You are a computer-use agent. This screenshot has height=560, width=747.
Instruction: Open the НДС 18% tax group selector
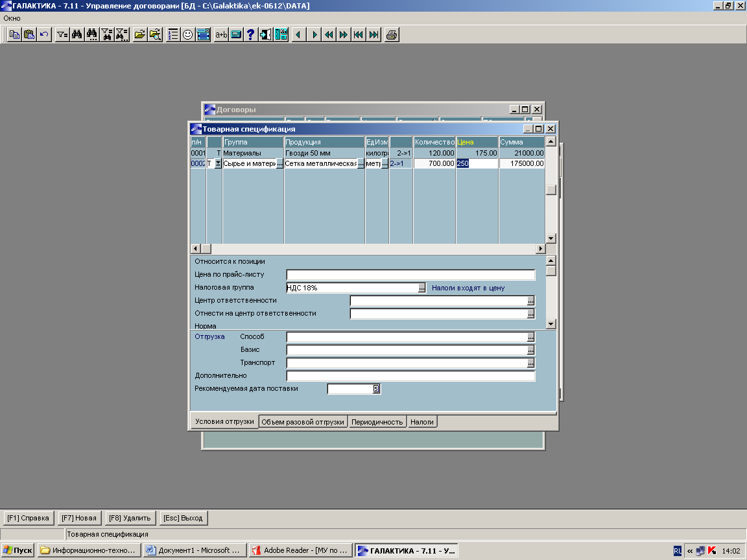[x=421, y=288]
